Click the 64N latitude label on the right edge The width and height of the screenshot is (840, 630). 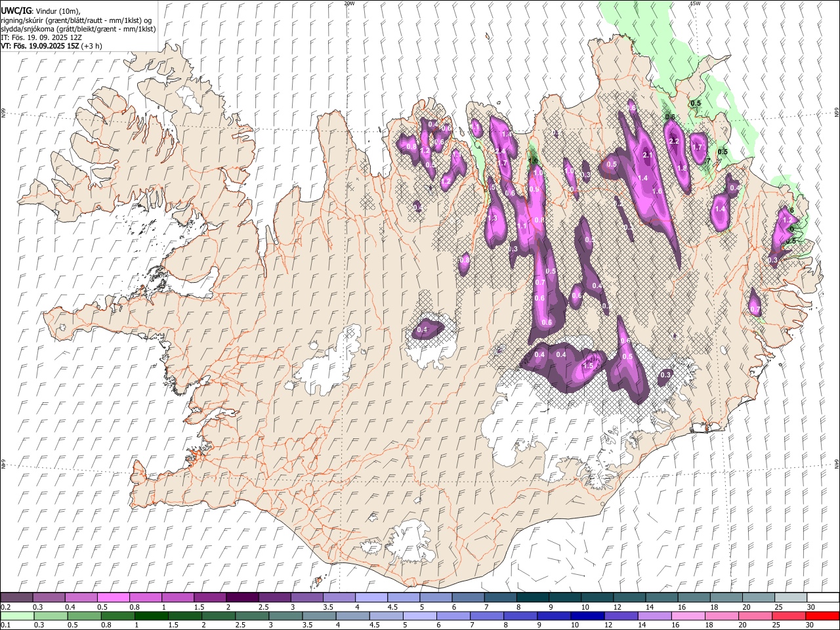pyautogui.click(x=836, y=463)
